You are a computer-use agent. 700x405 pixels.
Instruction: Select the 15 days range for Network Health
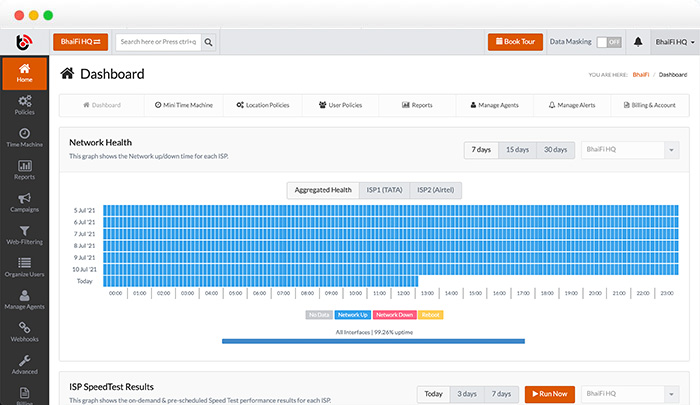pos(517,150)
